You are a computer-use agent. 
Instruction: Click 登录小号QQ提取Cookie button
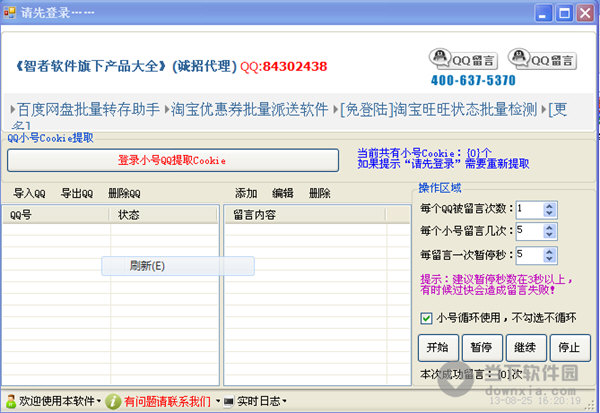click(x=173, y=160)
